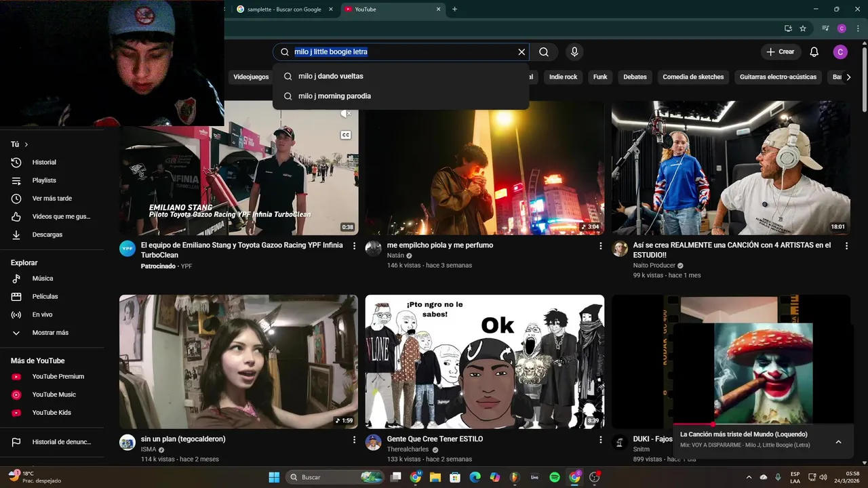868x488 pixels.
Task: Click the taskbar Buscar search box
Action: tap(335, 477)
